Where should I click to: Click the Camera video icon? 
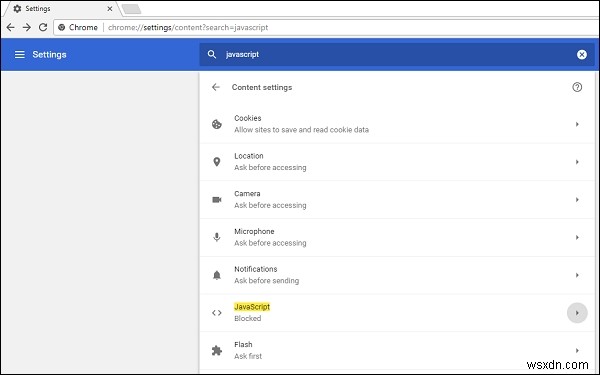pos(217,199)
